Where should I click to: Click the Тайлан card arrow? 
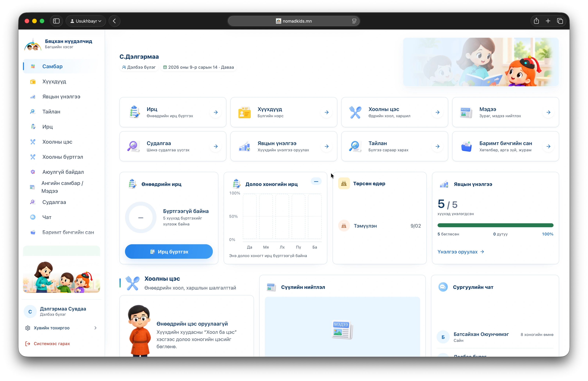438,146
